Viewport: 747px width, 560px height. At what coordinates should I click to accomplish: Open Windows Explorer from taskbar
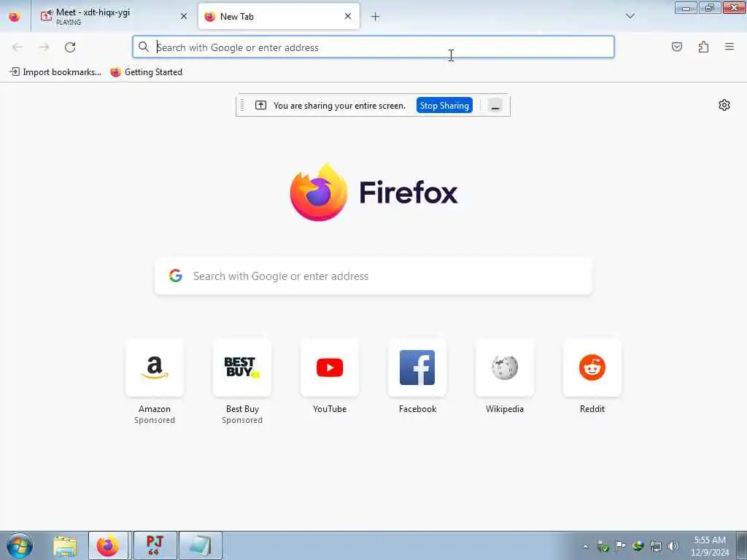click(65, 546)
